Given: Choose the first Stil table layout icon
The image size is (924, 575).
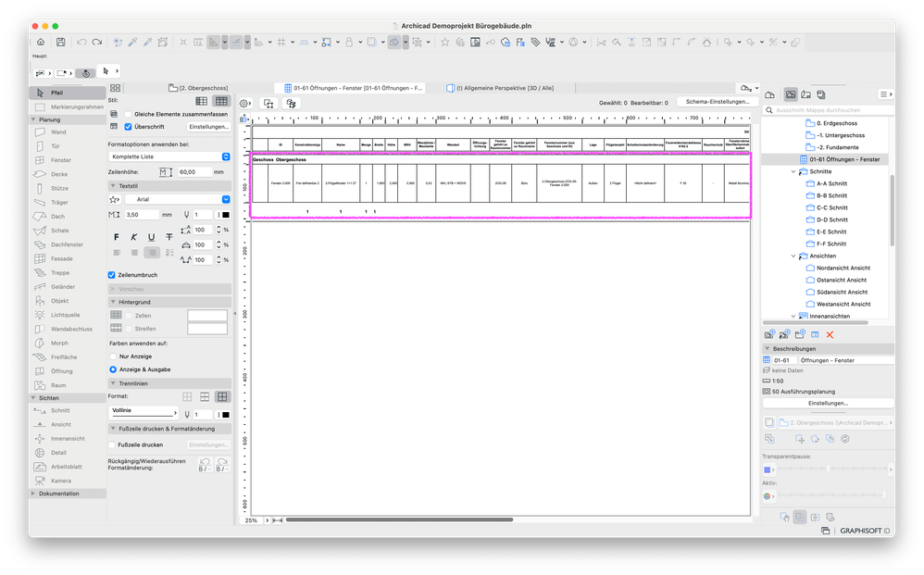Looking at the screenshot, I should [202, 101].
